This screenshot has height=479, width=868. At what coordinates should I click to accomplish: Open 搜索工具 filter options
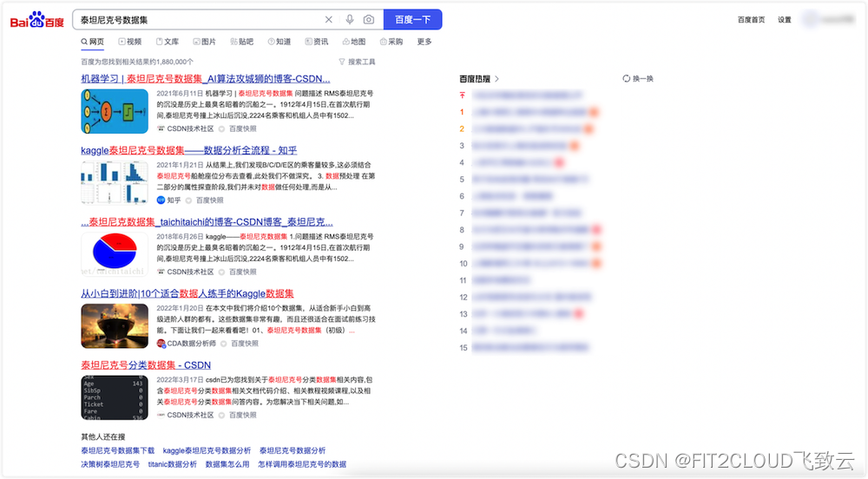(x=357, y=62)
